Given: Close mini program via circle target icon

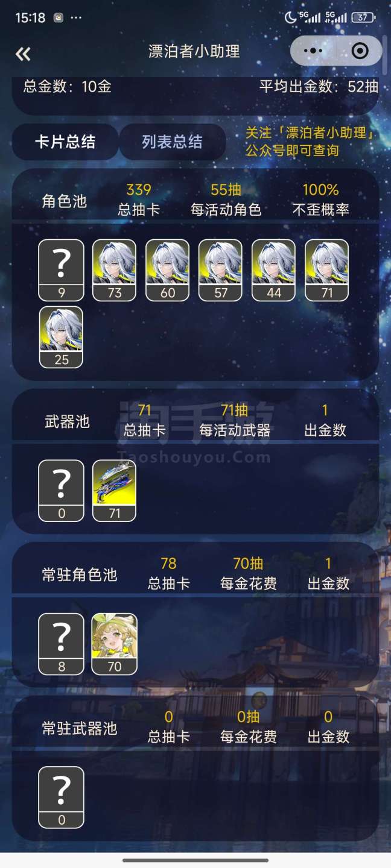Looking at the screenshot, I should pos(360,51).
